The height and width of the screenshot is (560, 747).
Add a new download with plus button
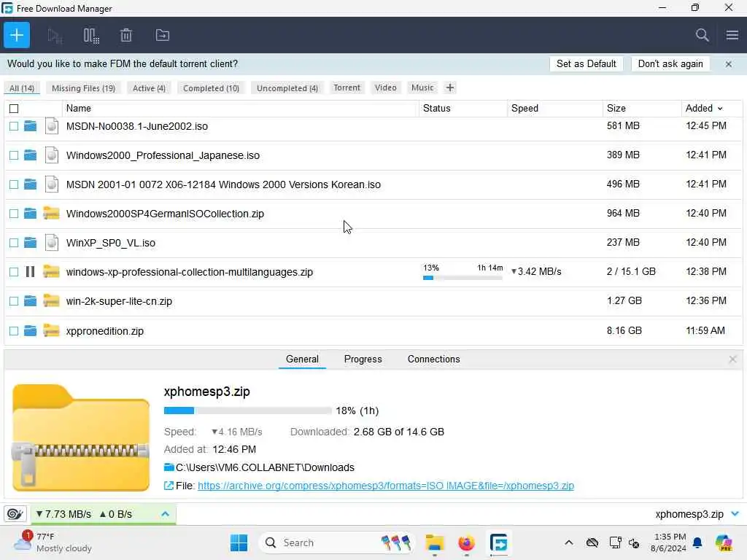(17, 35)
